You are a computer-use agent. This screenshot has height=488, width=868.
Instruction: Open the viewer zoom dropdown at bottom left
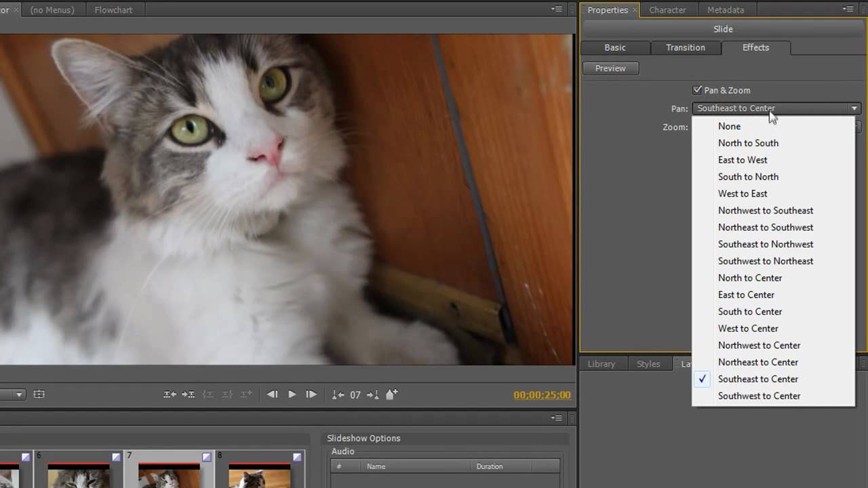(x=19, y=394)
